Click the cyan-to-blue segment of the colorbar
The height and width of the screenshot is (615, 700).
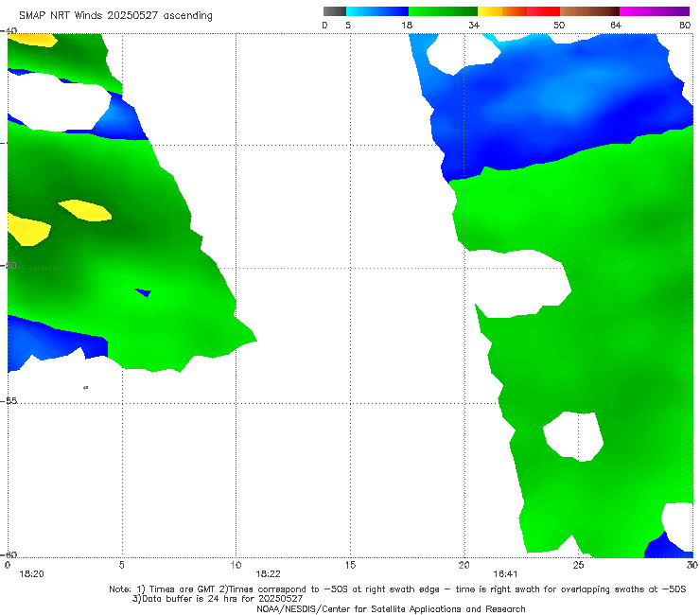pyautogui.click(x=377, y=11)
